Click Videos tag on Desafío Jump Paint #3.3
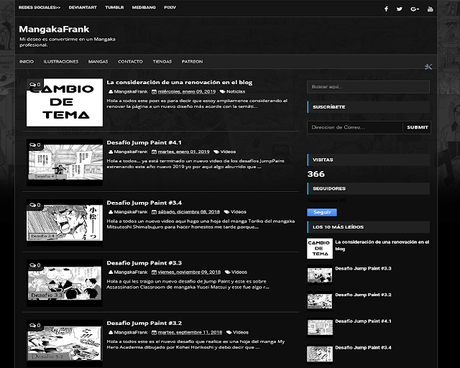The height and width of the screenshot is (368, 460). (x=239, y=272)
